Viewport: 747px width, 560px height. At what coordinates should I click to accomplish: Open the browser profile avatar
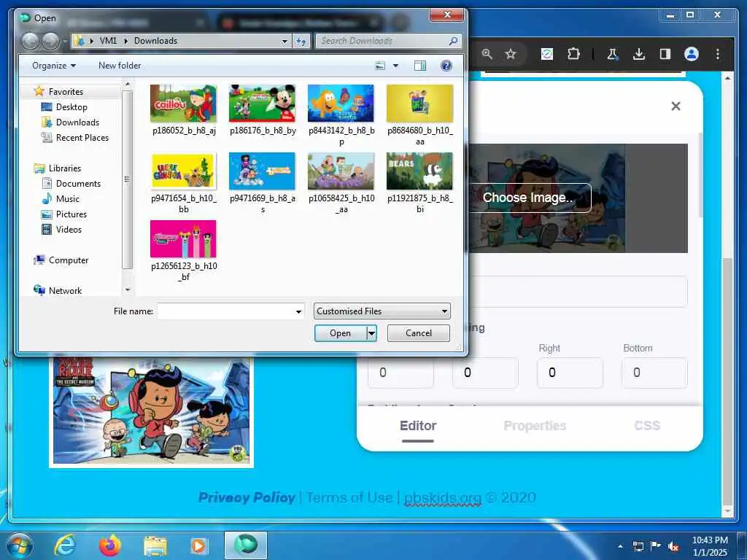(x=692, y=54)
